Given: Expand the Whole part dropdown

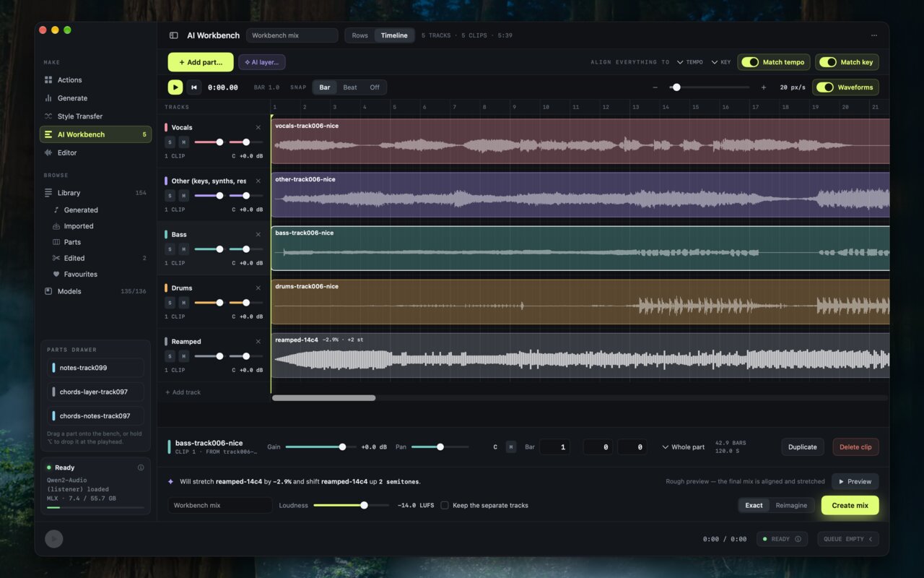Looking at the screenshot, I should coord(684,447).
